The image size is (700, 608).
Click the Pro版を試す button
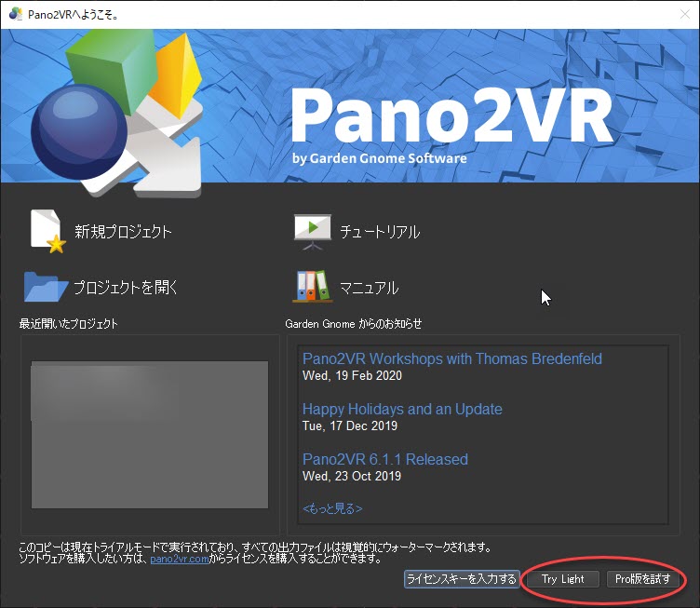pos(643,579)
